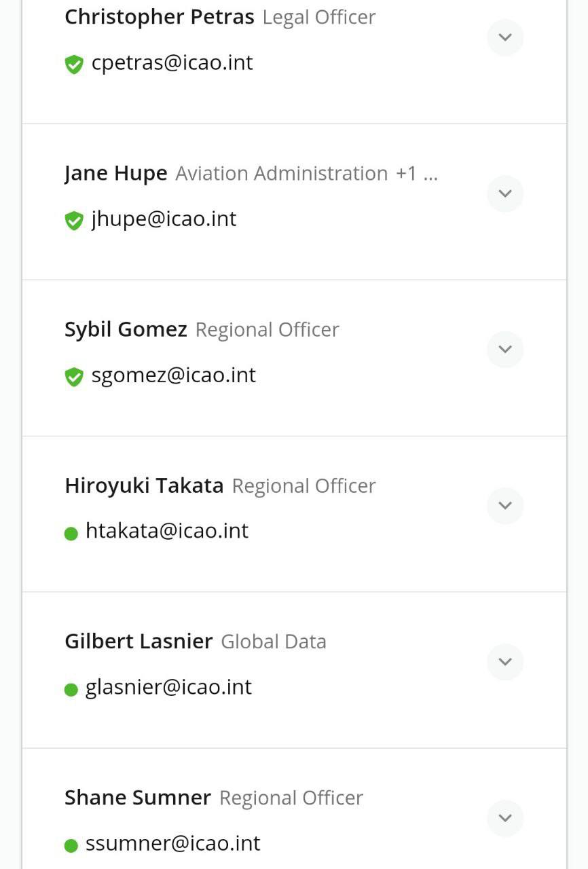Click verified shield icon beside jhupe@icao.int
The height and width of the screenshot is (869, 588).
(74, 221)
